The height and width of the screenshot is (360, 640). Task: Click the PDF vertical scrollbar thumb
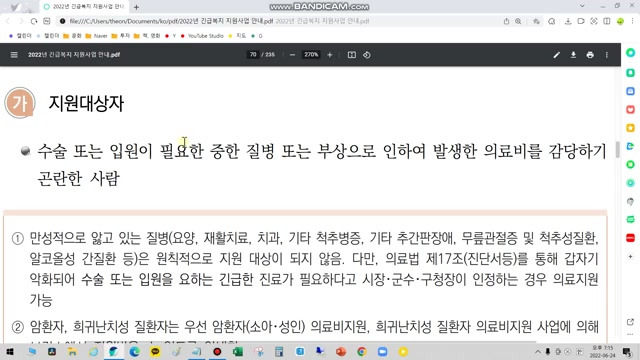[618, 149]
